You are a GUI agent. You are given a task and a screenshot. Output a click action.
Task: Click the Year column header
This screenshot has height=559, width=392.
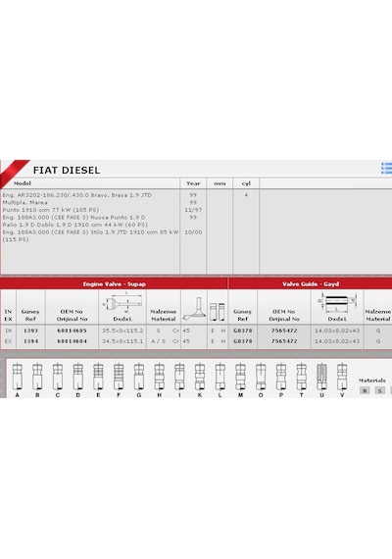(x=193, y=183)
